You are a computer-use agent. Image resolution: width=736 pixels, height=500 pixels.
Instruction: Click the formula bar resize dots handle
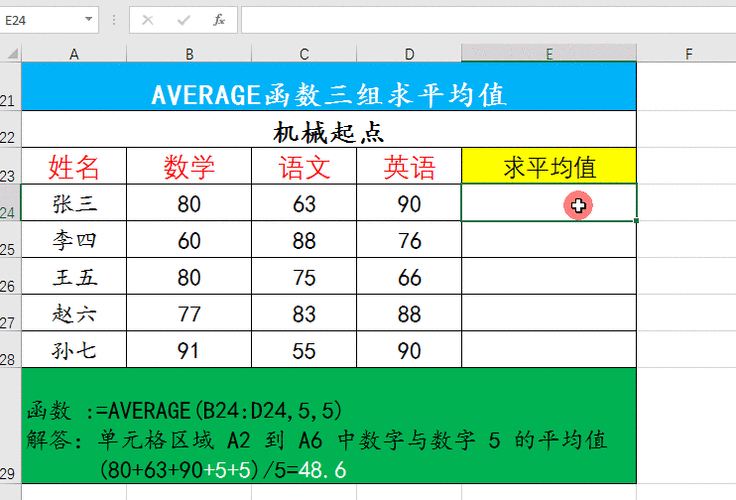point(114,20)
